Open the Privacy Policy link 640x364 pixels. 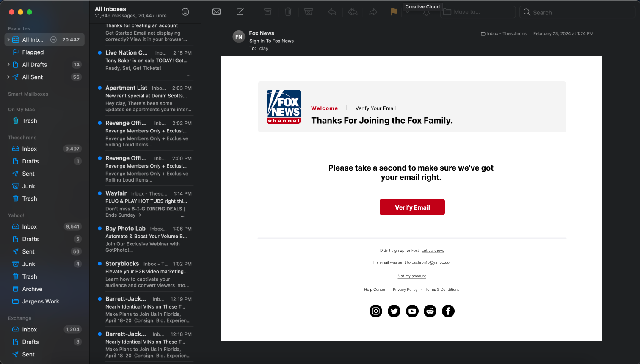[x=405, y=290]
